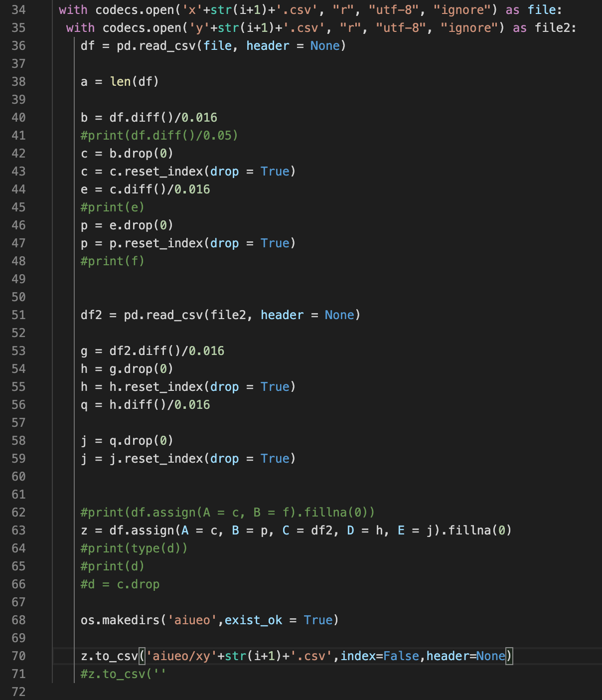Click the comment '#print(df.diff()/0.05)'
Image resolution: width=602 pixels, height=700 pixels.
click(x=159, y=136)
